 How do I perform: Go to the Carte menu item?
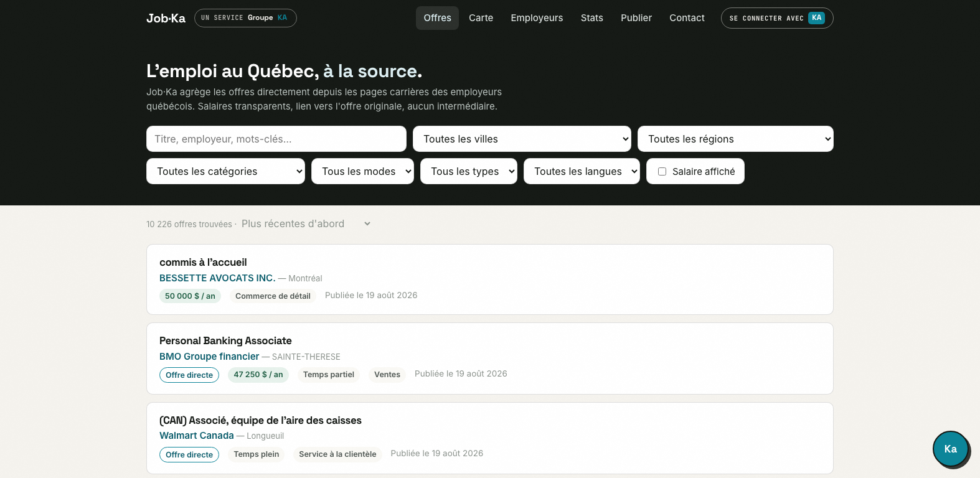coord(481,18)
